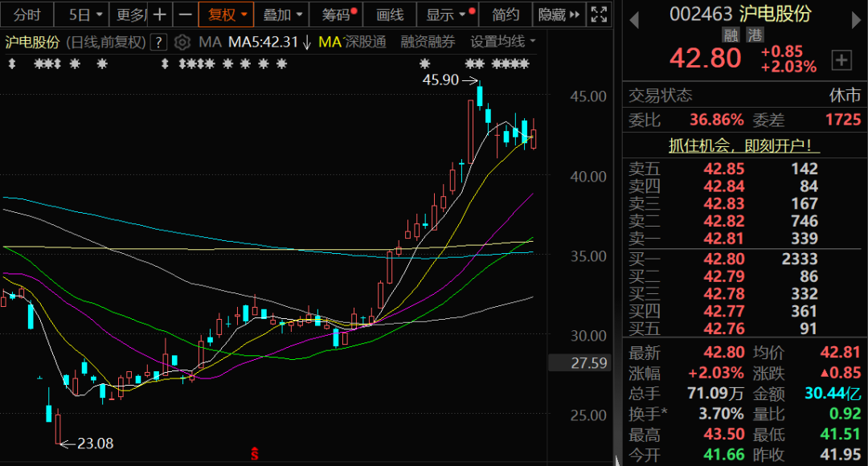Expand the 5日 period dropdown
Screen dimensions: 868x466
85,14
